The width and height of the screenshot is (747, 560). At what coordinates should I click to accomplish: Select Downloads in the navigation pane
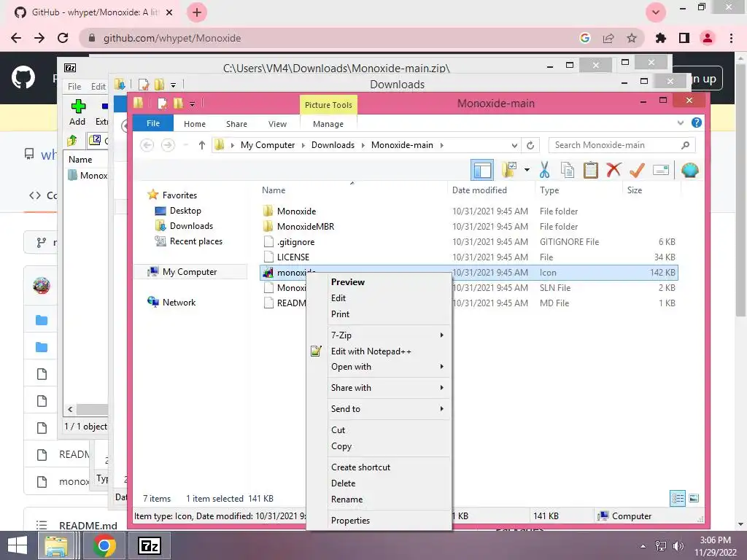184,226
